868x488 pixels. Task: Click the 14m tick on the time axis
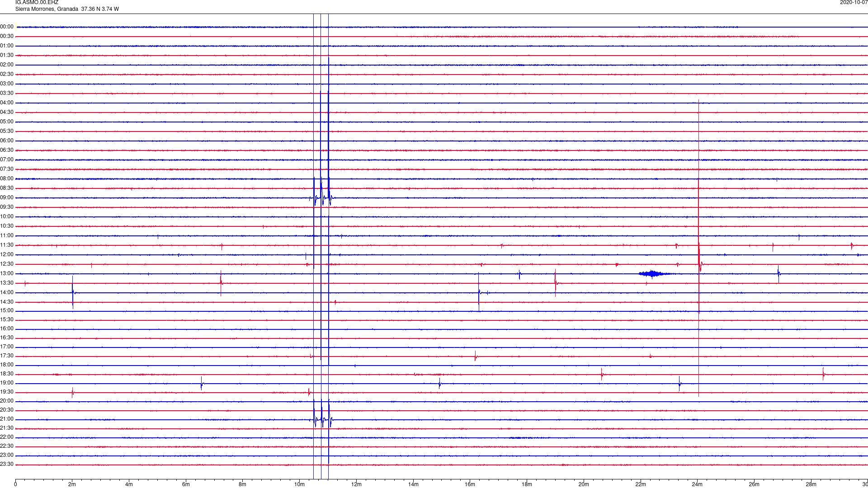[x=413, y=485]
